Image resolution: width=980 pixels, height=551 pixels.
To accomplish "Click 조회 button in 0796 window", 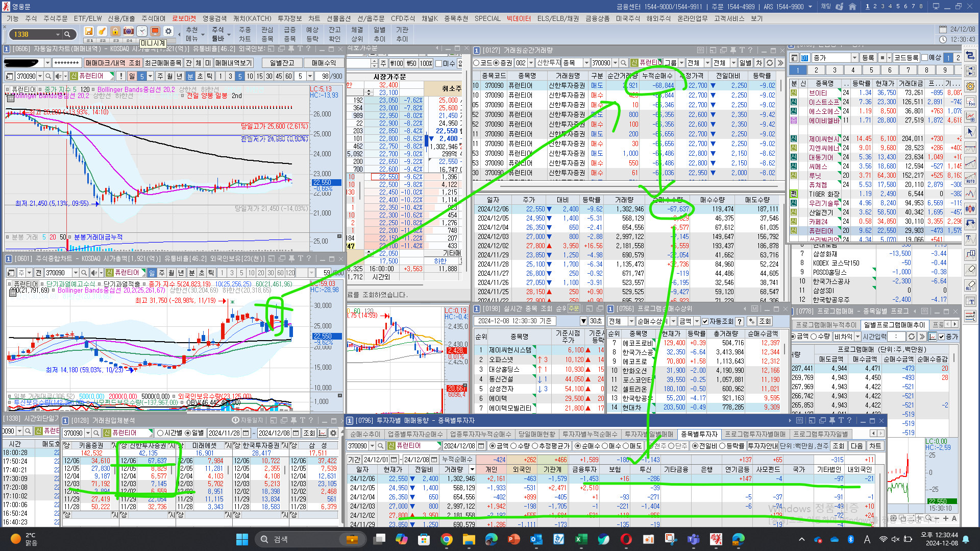I will point(839,446).
